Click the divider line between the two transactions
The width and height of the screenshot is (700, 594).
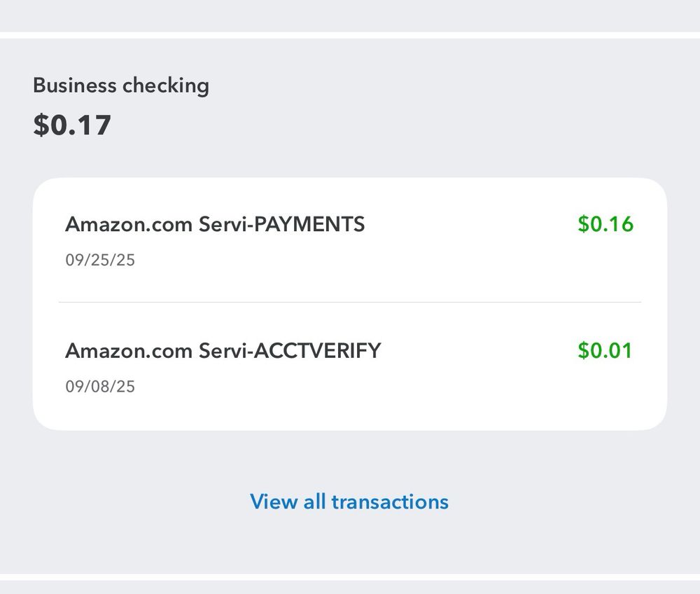[350, 302]
